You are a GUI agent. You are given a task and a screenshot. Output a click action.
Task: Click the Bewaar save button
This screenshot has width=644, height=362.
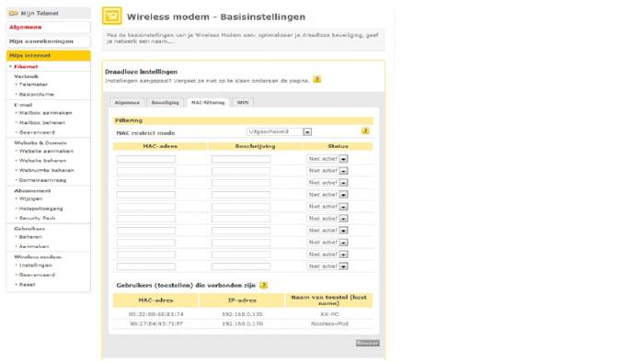pos(368,343)
